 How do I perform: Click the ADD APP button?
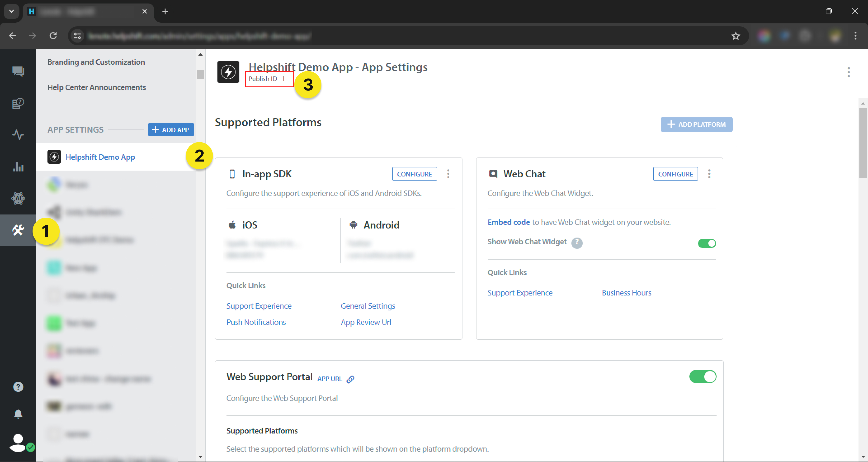point(171,130)
